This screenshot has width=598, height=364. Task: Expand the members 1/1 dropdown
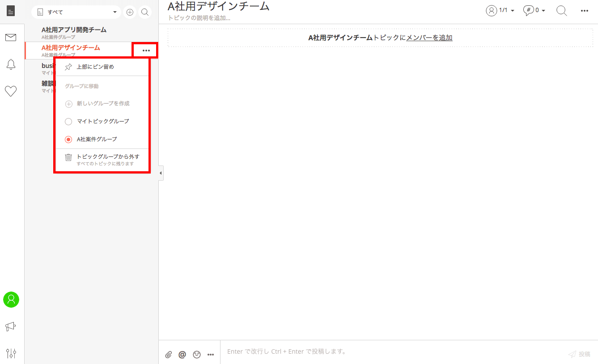[500, 10]
